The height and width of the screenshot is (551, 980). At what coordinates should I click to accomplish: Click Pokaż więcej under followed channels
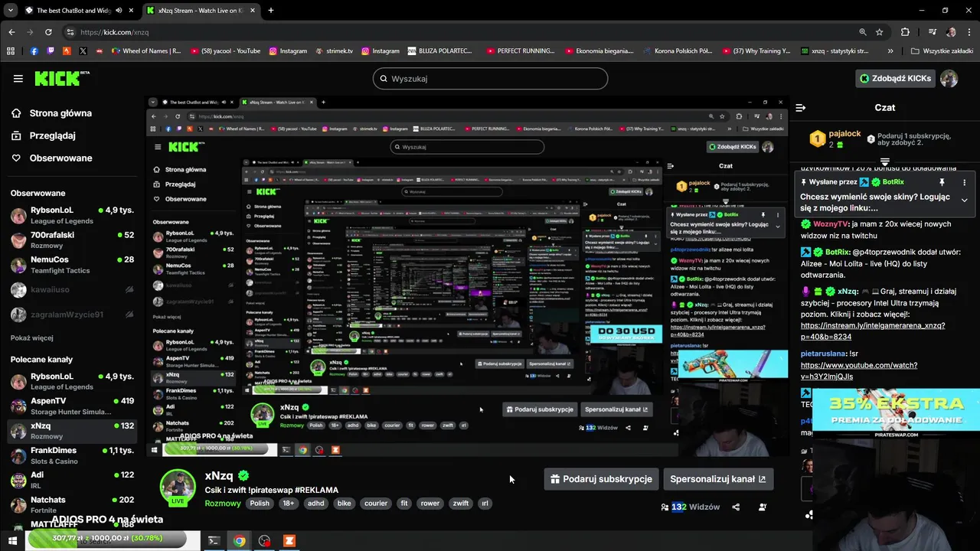coord(31,337)
